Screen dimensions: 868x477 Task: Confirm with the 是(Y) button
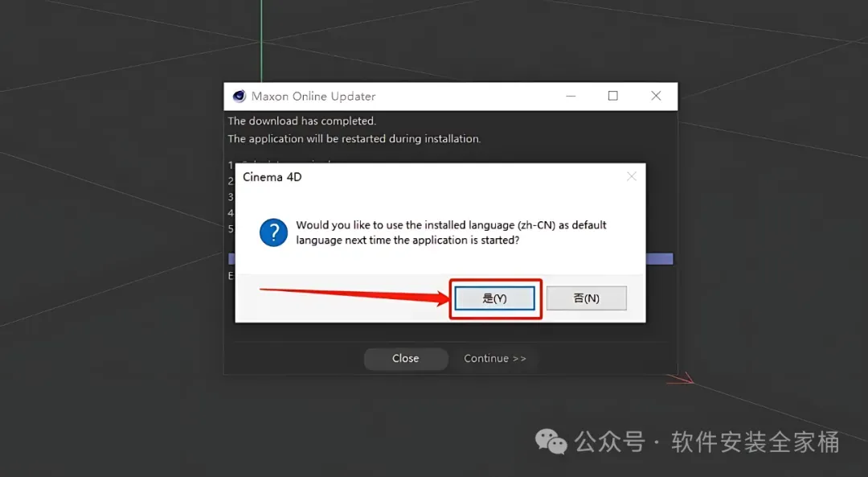point(494,298)
